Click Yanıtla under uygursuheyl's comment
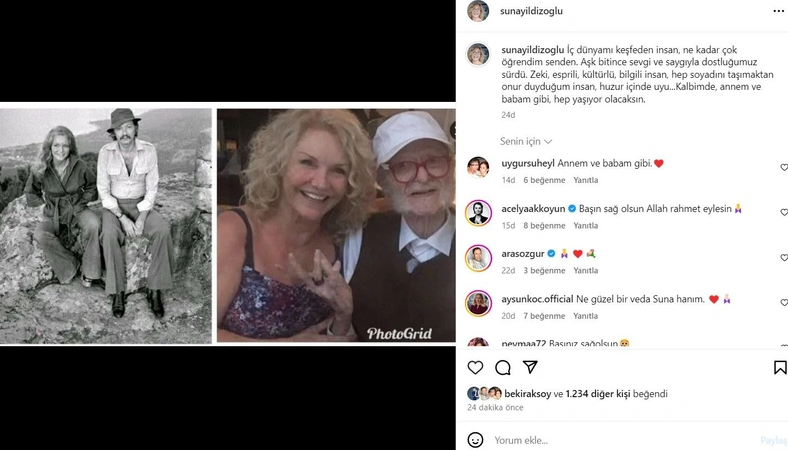This screenshot has width=788, height=450. [585, 180]
